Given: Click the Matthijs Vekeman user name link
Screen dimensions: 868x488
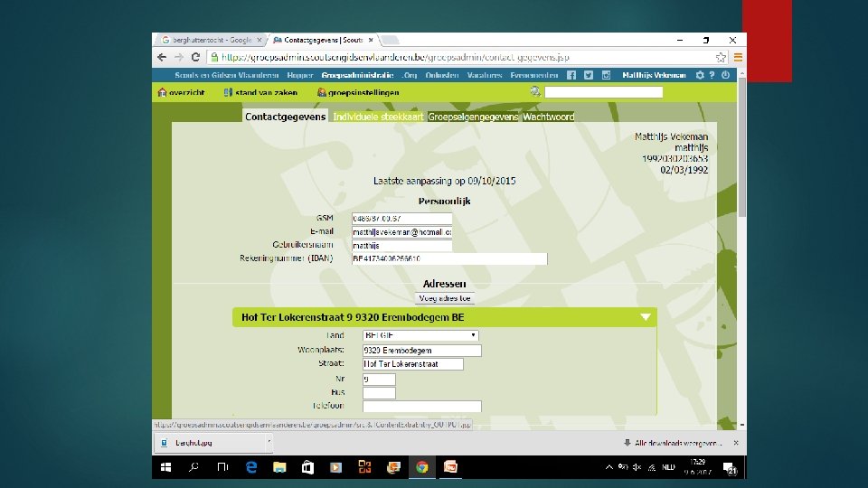Looking at the screenshot, I should 654,75.
